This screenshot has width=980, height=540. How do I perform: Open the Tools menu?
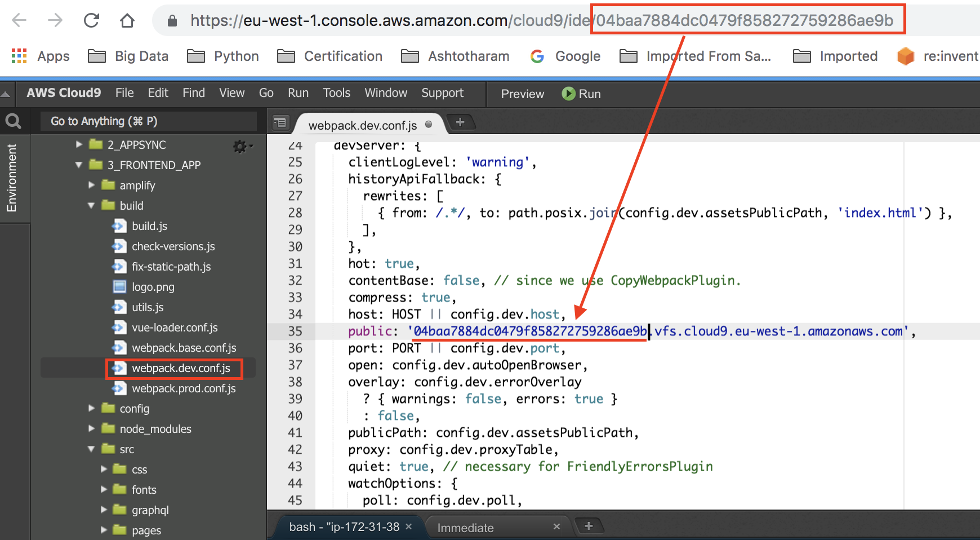[x=337, y=93]
